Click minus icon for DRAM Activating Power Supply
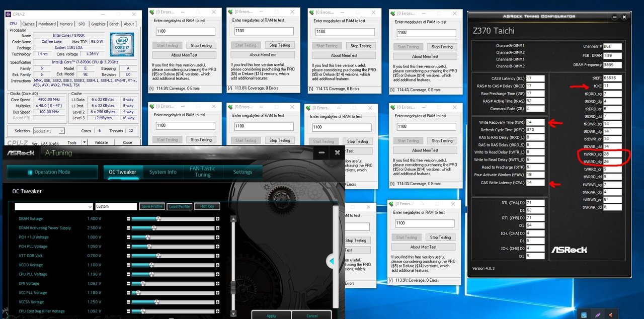 (x=128, y=228)
